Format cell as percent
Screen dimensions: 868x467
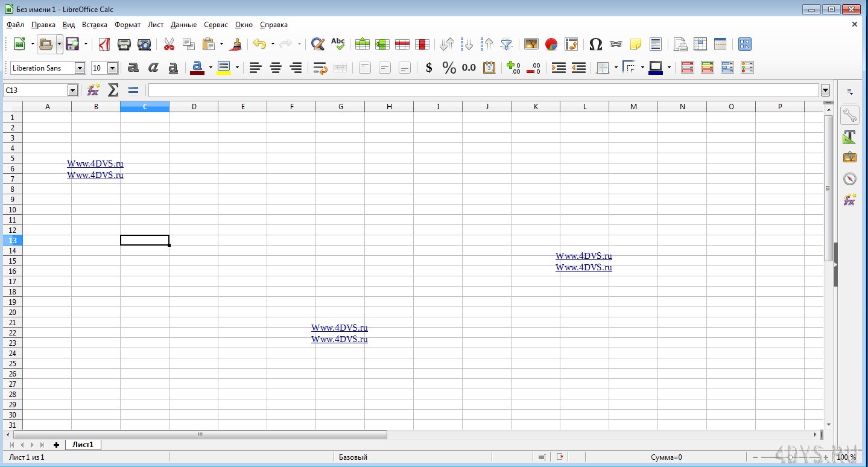(449, 68)
